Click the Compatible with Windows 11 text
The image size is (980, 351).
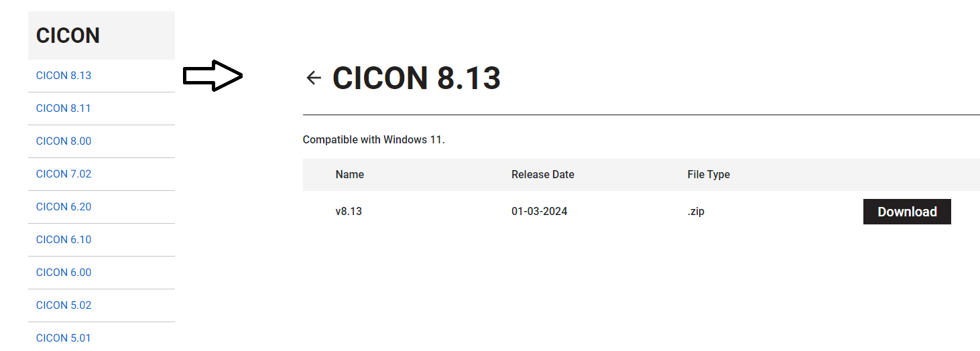tap(374, 140)
